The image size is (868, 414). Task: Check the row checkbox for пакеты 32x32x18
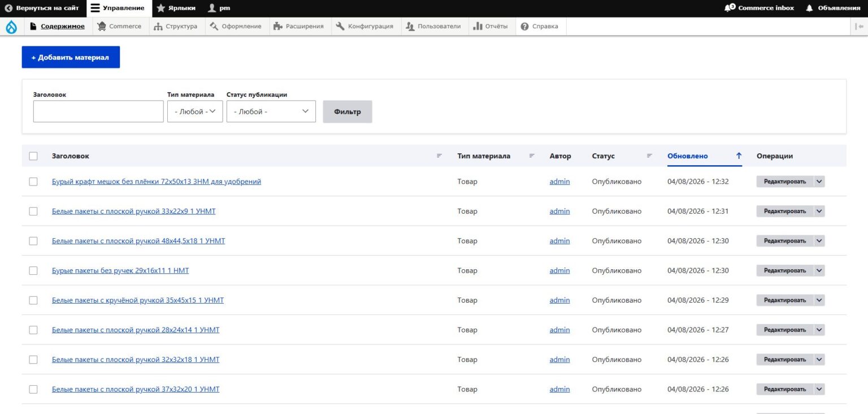(33, 360)
